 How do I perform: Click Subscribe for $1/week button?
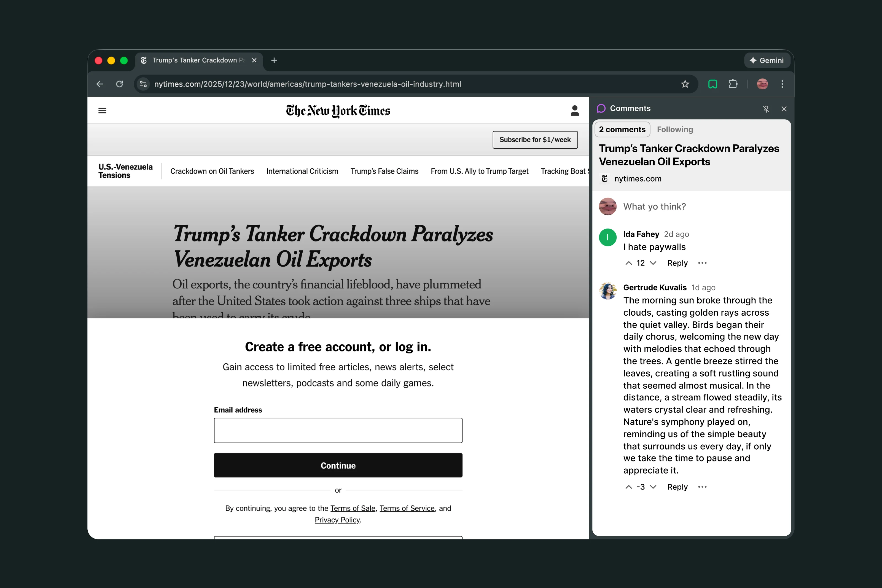point(535,140)
